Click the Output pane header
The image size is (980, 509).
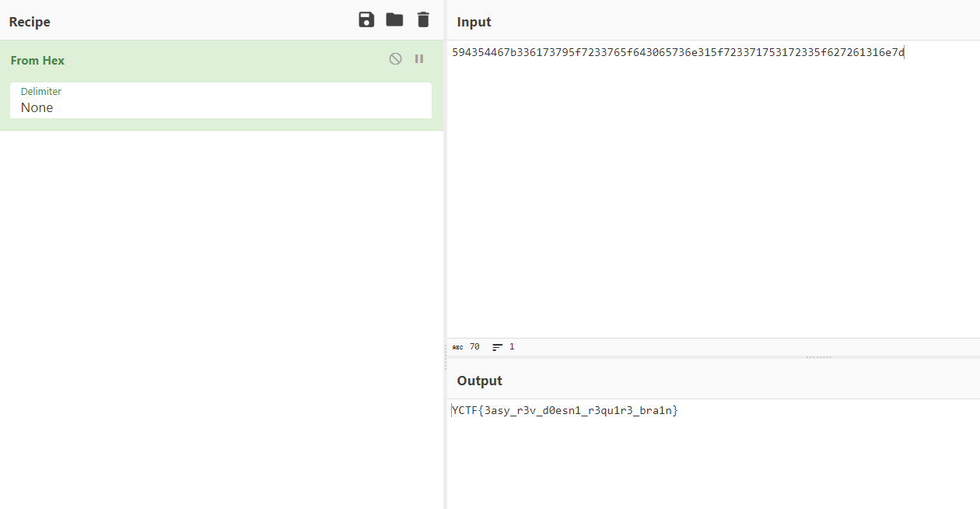(479, 381)
